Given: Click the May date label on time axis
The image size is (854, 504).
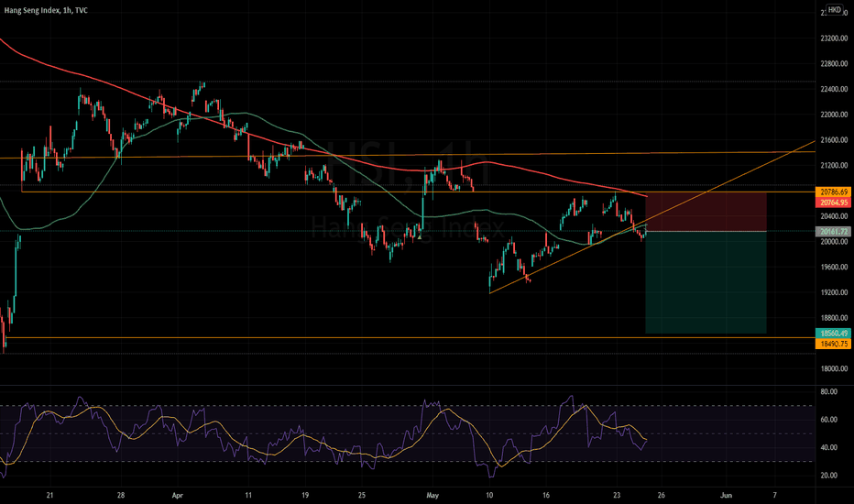Looking at the screenshot, I should point(432,495).
